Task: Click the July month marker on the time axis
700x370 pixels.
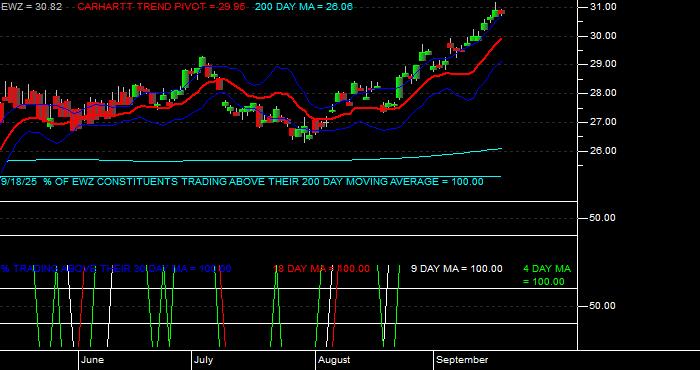Action: [205, 360]
